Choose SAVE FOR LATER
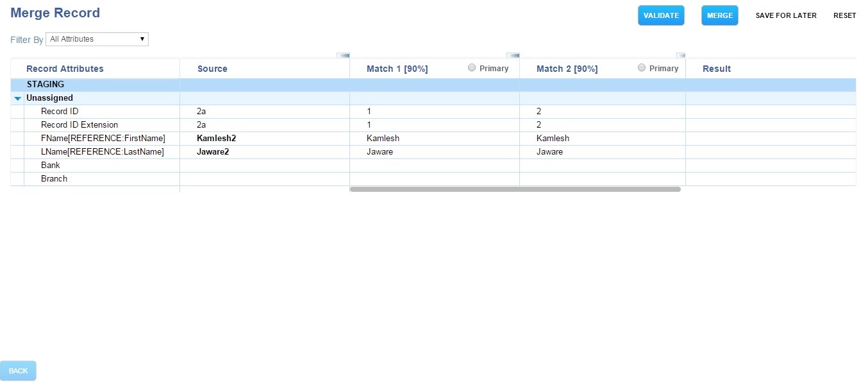 click(x=786, y=15)
